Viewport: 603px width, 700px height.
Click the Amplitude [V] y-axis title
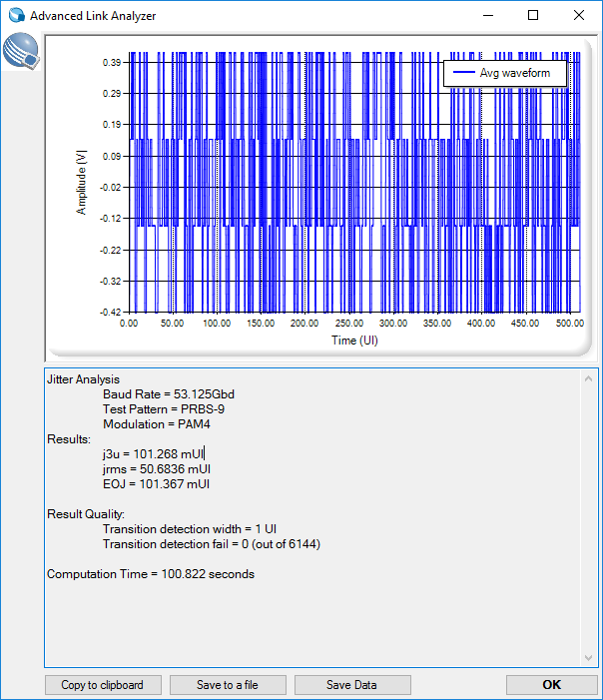pyautogui.click(x=83, y=182)
